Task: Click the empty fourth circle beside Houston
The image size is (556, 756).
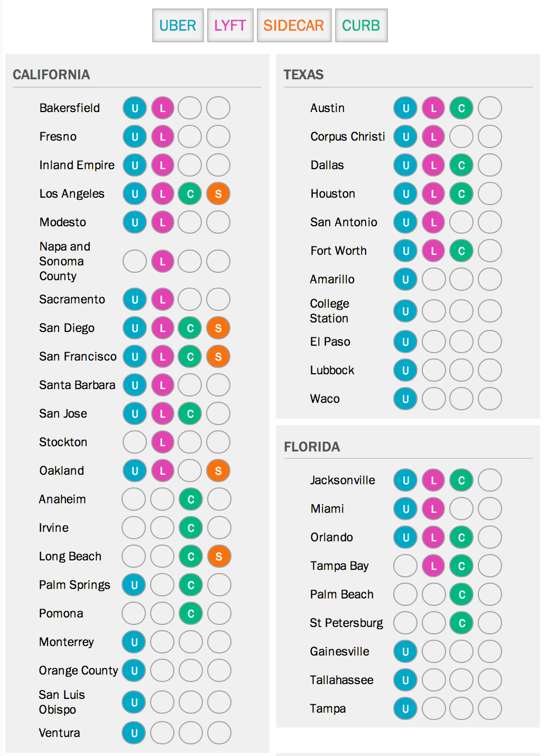Action: 489,193
